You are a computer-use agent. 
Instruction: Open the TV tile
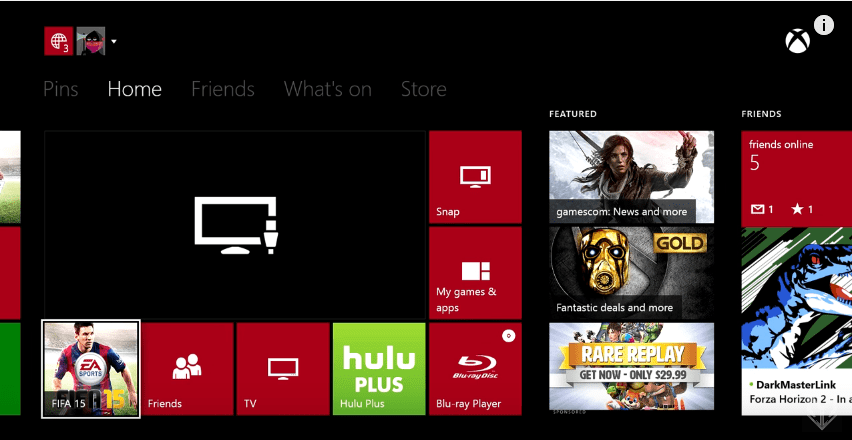pyautogui.click(x=283, y=369)
